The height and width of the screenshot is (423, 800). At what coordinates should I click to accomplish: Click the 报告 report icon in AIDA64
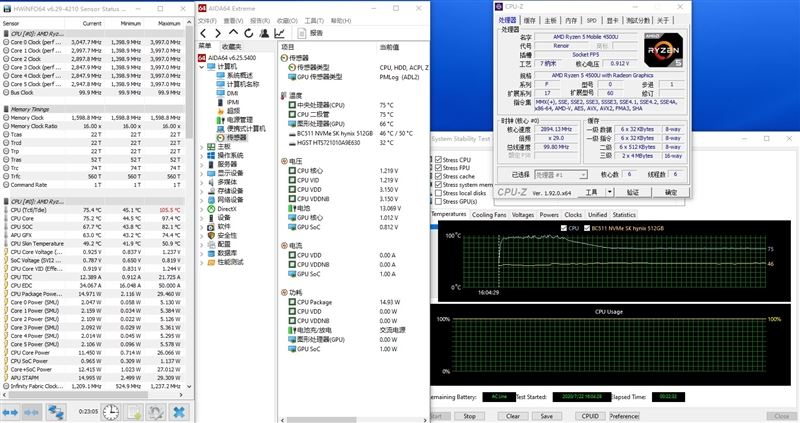(x=302, y=33)
